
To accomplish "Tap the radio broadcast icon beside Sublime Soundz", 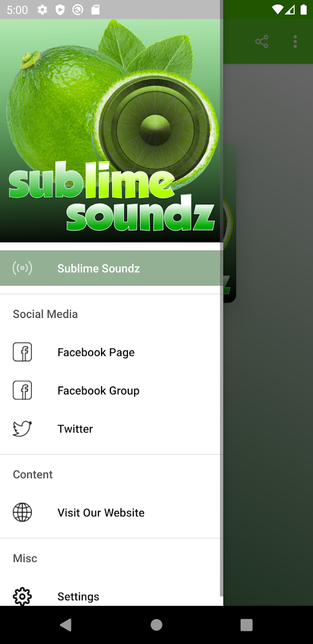I will [22, 268].
